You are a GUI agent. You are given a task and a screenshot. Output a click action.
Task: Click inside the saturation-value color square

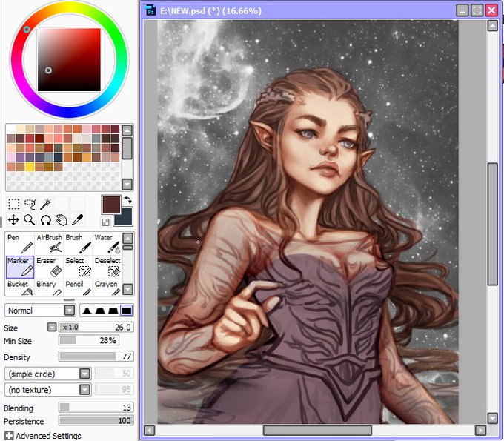[69, 60]
